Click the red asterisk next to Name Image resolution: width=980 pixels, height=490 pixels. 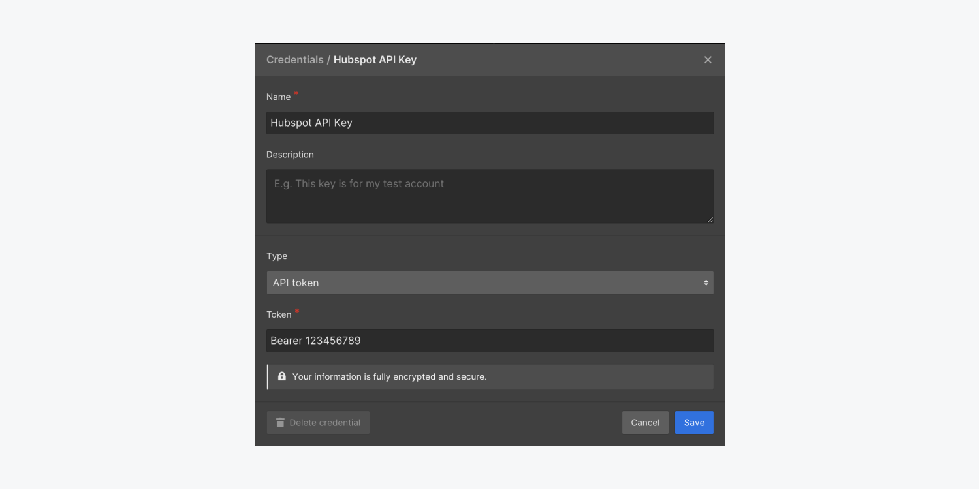[x=296, y=93]
